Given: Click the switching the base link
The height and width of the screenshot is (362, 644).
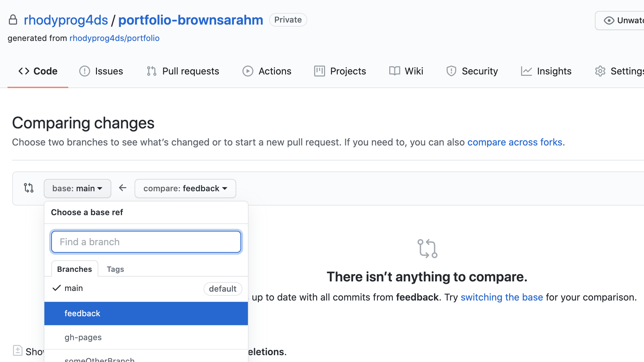Looking at the screenshot, I should coord(502,297).
